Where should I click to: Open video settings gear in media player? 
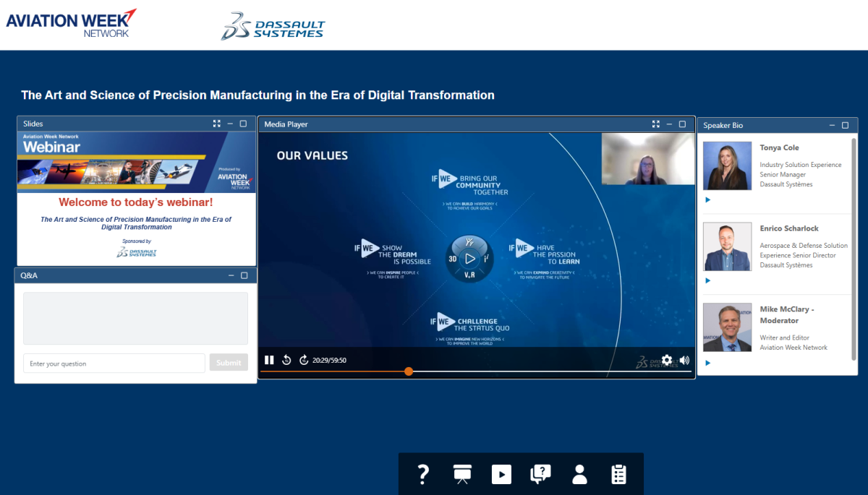coord(667,360)
